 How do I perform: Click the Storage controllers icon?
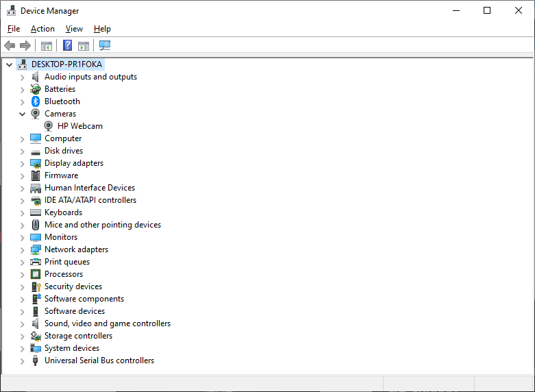pos(36,336)
